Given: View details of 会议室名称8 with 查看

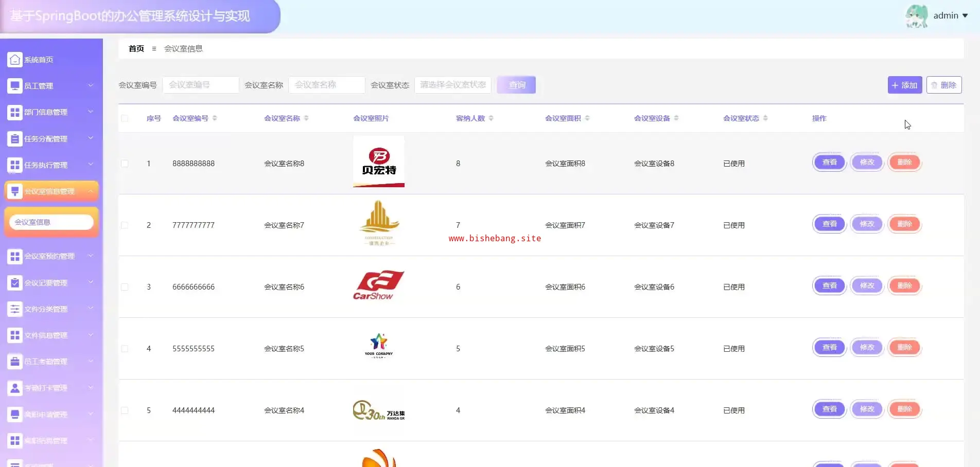Looking at the screenshot, I should point(830,163).
